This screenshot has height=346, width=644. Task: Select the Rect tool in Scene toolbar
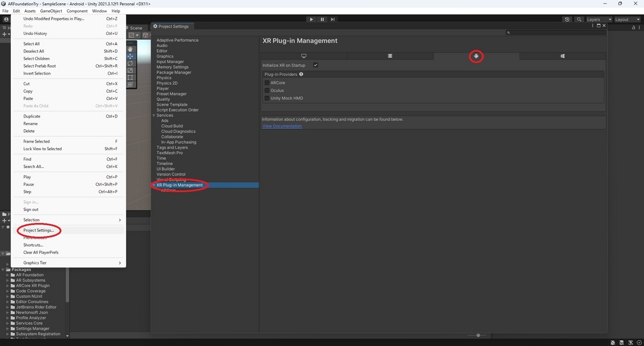(x=130, y=77)
